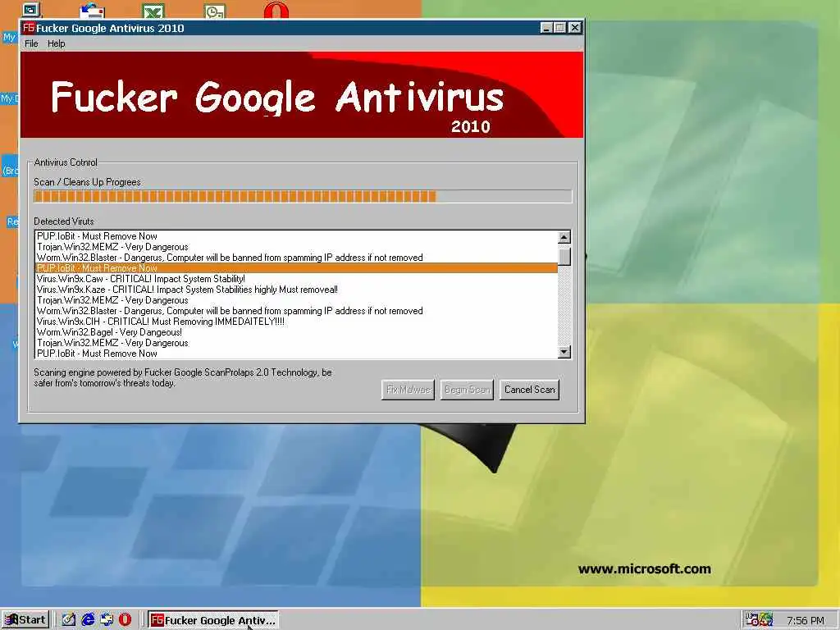
Task: Click the virus list scrollbar thumb
Action: [x=564, y=255]
